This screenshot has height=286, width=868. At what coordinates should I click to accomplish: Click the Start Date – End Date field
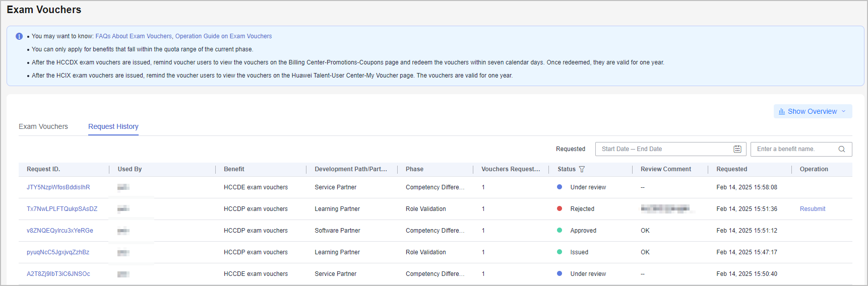click(671, 149)
